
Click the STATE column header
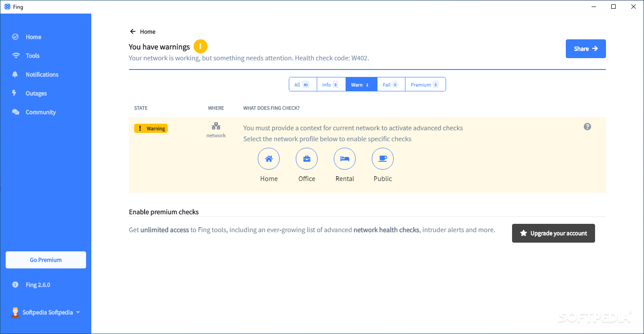[141, 108]
